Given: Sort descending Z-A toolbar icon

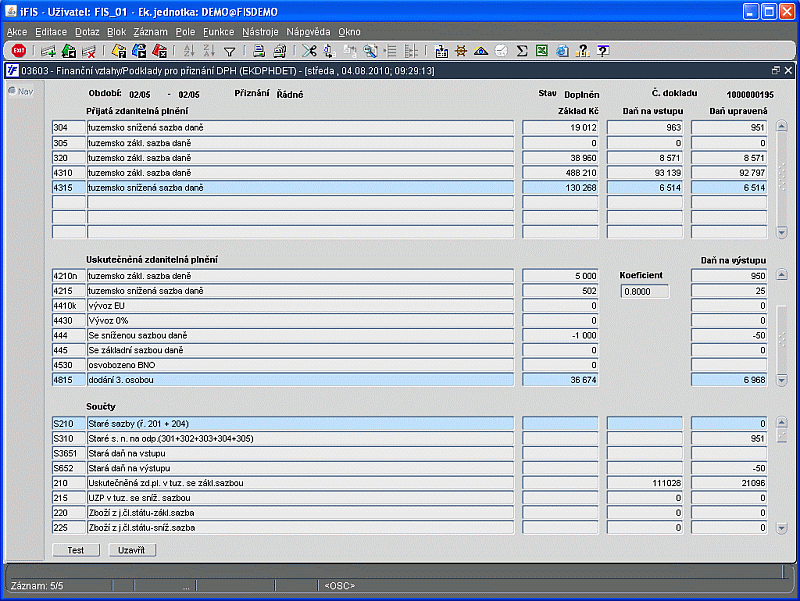Looking at the screenshot, I should tap(209, 51).
